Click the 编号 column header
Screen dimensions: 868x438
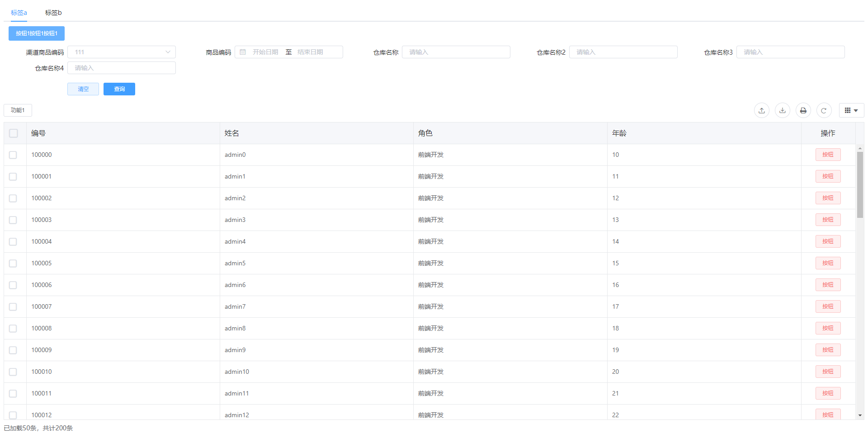point(123,133)
